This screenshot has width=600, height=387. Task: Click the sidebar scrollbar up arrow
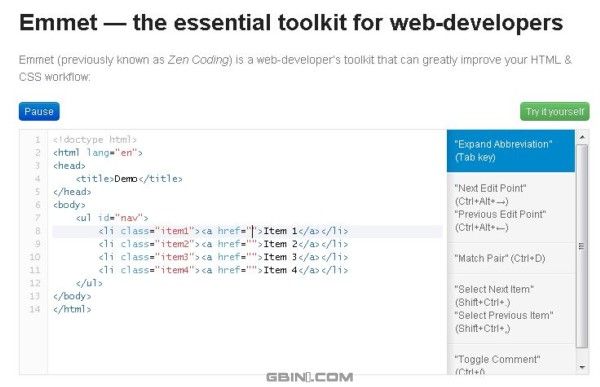tap(582, 137)
